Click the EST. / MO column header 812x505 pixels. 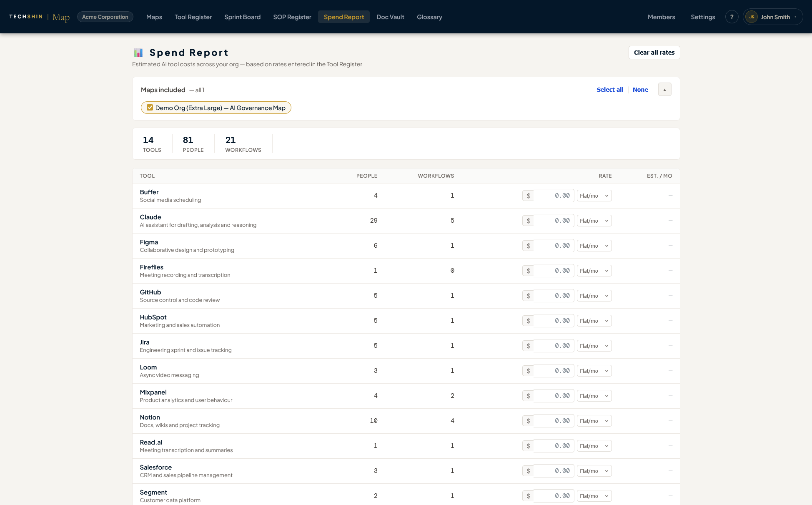(659, 176)
